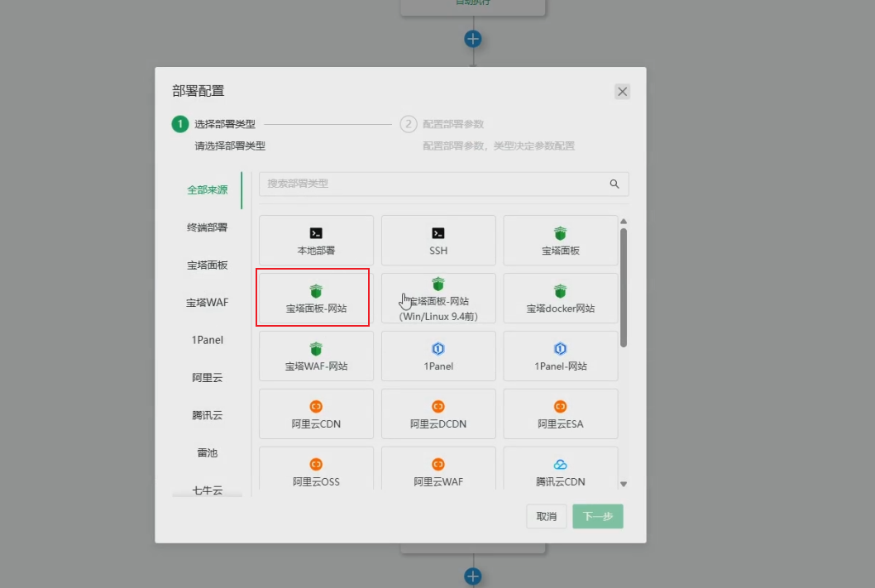Select the 腾讯云CDN deployment icon
The height and width of the screenshot is (588, 875).
click(560, 471)
